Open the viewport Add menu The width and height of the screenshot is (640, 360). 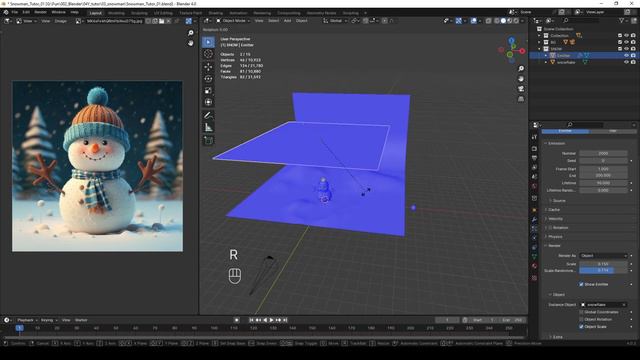click(x=287, y=20)
